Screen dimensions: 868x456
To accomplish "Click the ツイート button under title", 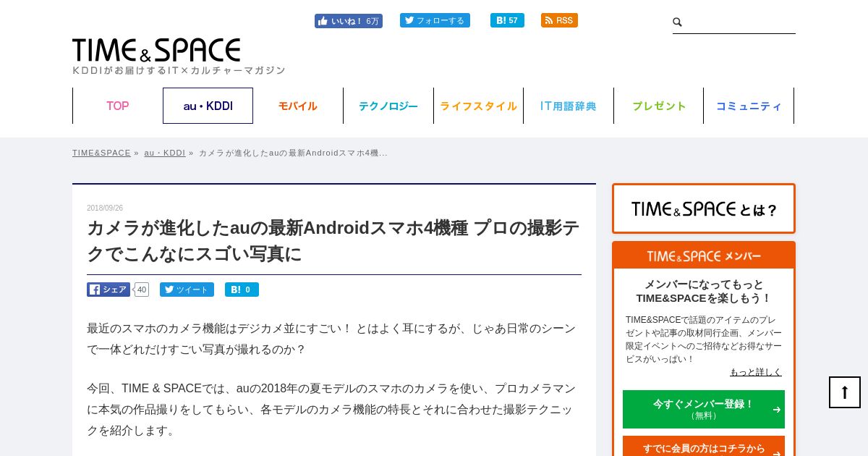I will pos(187,290).
